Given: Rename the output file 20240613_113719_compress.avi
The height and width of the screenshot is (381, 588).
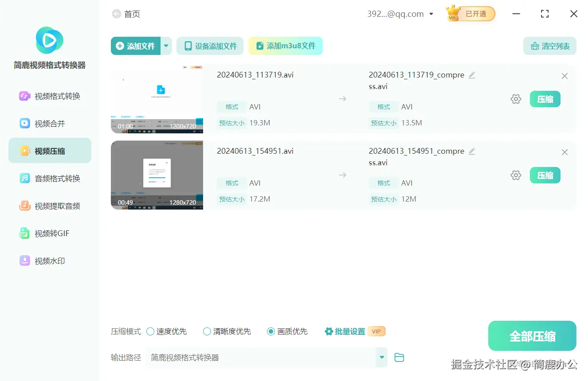Looking at the screenshot, I should tap(472, 75).
